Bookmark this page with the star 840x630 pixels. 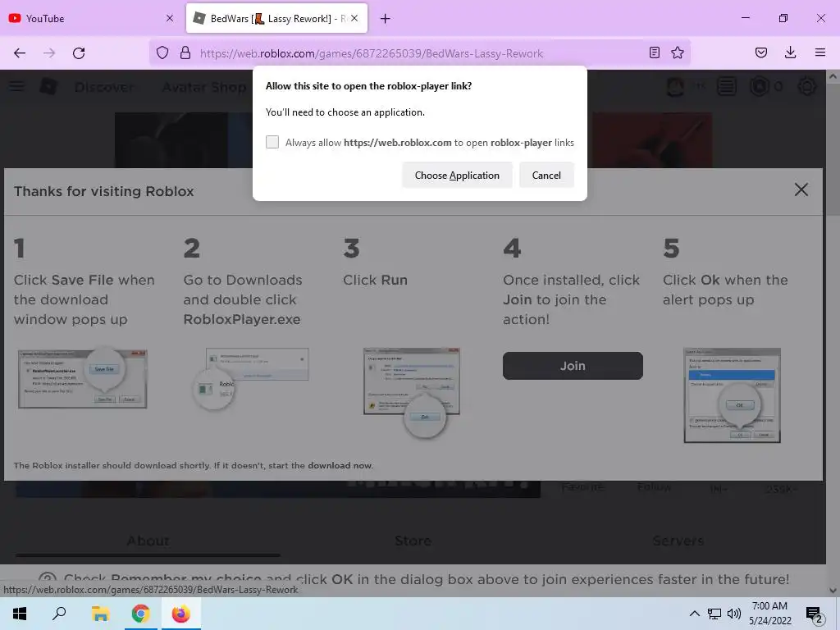pyautogui.click(x=678, y=52)
